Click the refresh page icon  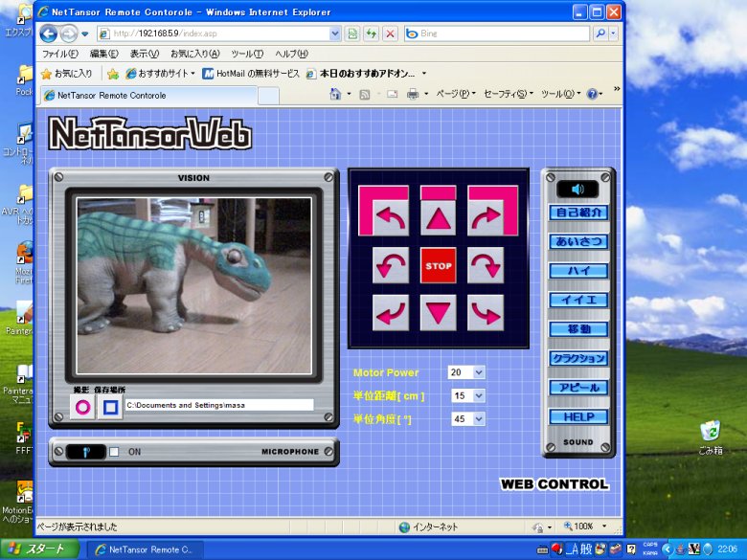point(372,34)
